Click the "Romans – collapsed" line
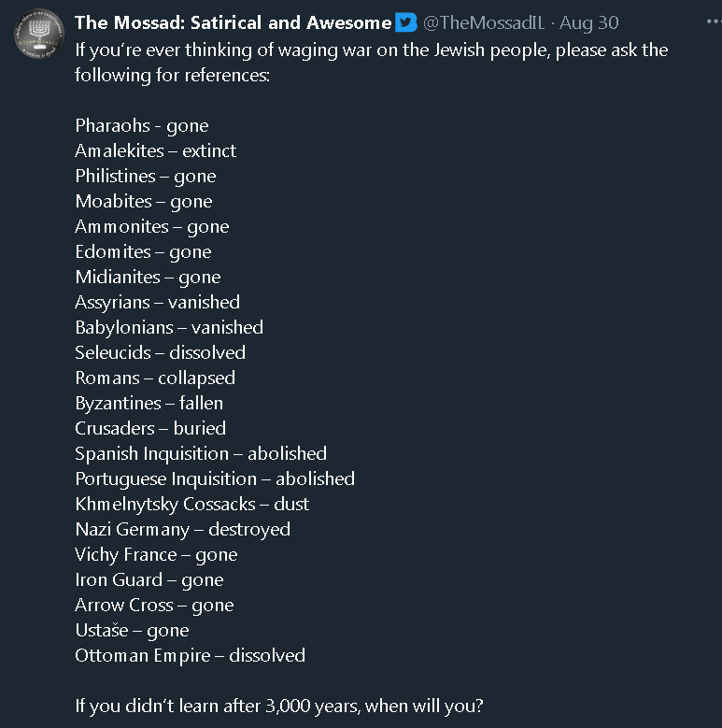The width and height of the screenshot is (722, 728). coord(155,378)
